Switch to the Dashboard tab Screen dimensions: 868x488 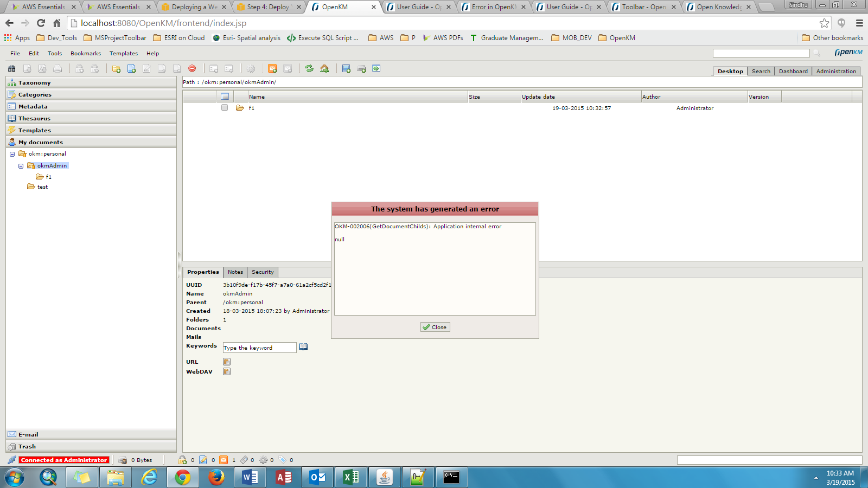793,72
